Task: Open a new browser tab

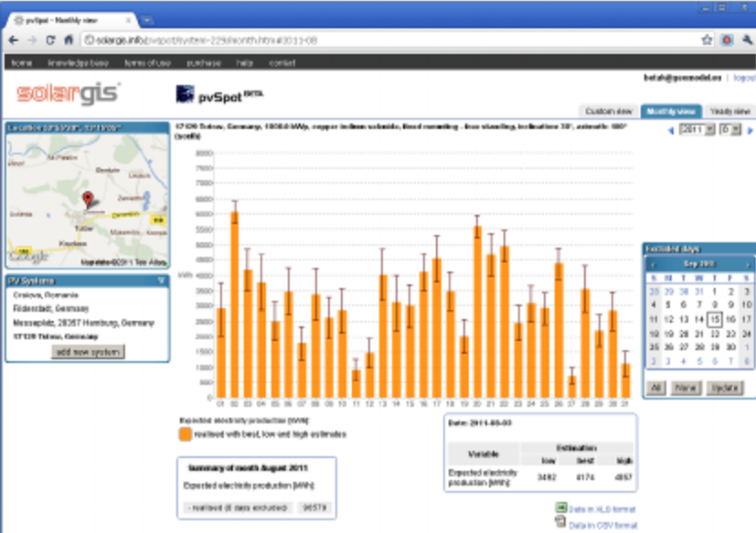Action: [146, 20]
